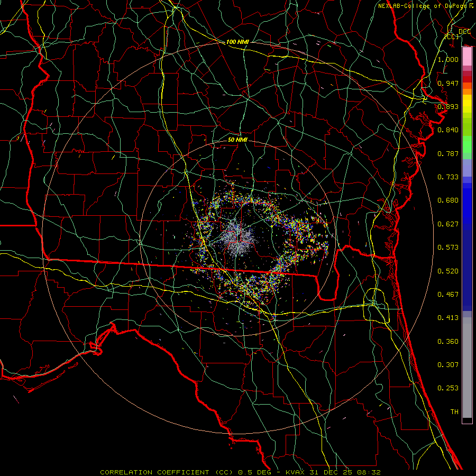The image size is (476, 476).
Task: Click the 0.253 legend value
Action: point(448,388)
